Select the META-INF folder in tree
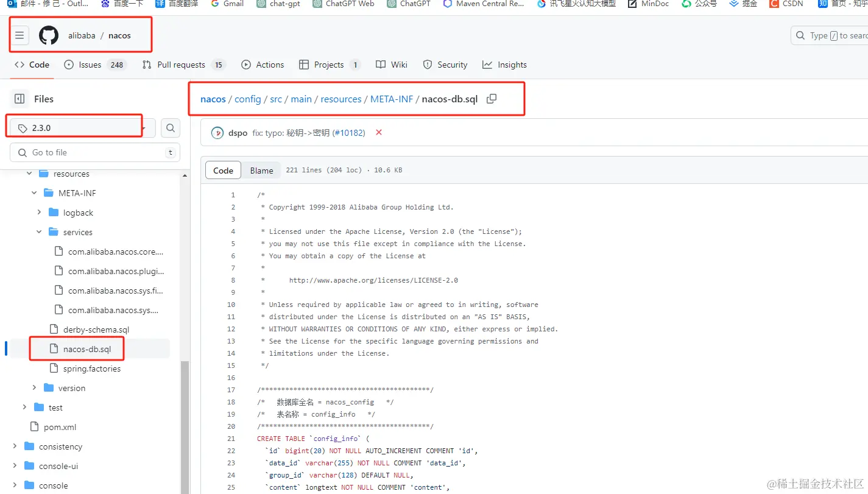This screenshot has height=494, width=868. [77, 193]
